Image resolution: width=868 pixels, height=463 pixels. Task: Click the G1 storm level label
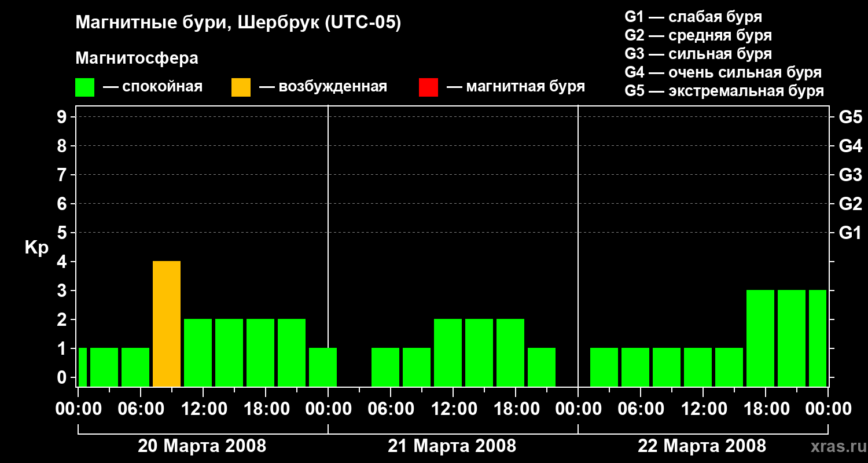click(x=850, y=233)
